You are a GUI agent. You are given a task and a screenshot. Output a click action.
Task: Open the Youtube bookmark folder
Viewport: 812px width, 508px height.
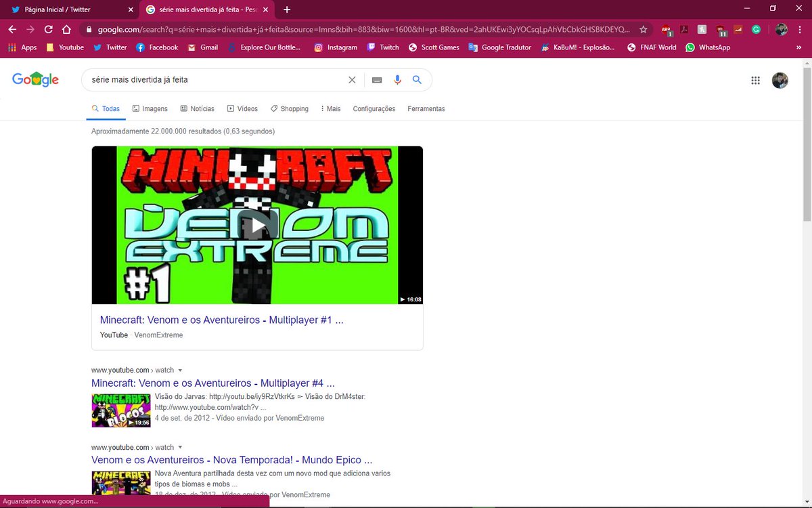pyautogui.click(x=65, y=47)
